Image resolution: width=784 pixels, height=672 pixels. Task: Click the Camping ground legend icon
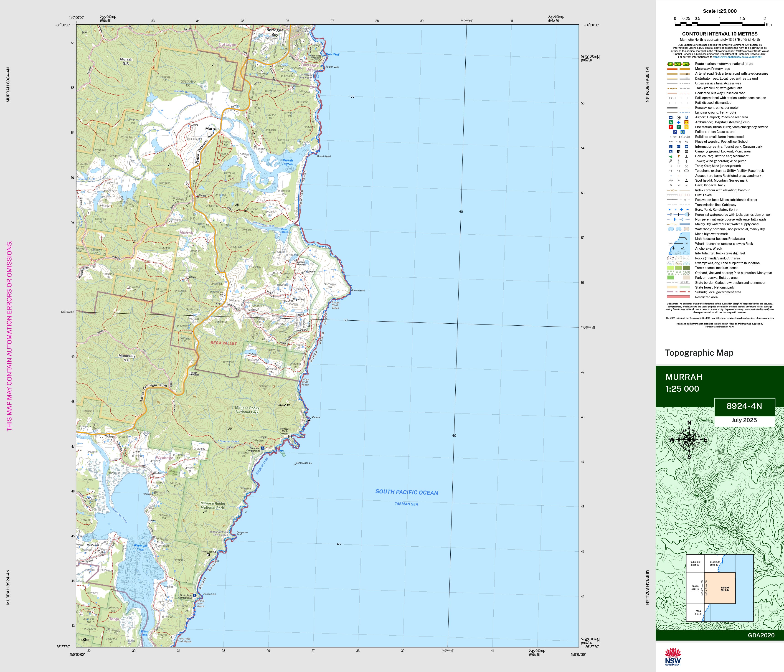(x=671, y=151)
